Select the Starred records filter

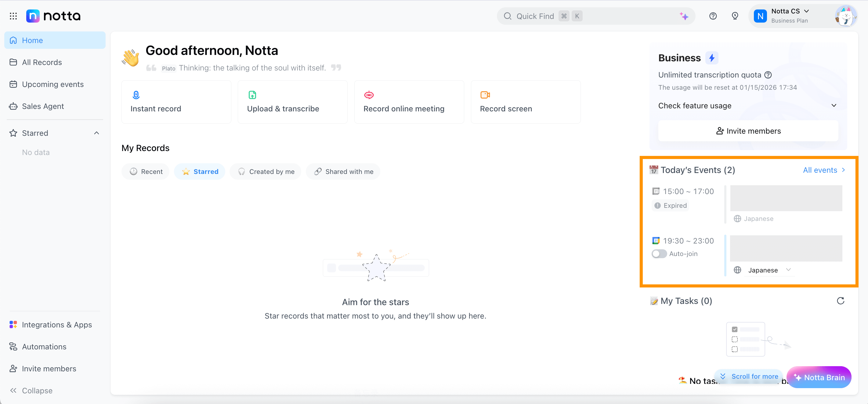pyautogui.click(x=200, y=171)
